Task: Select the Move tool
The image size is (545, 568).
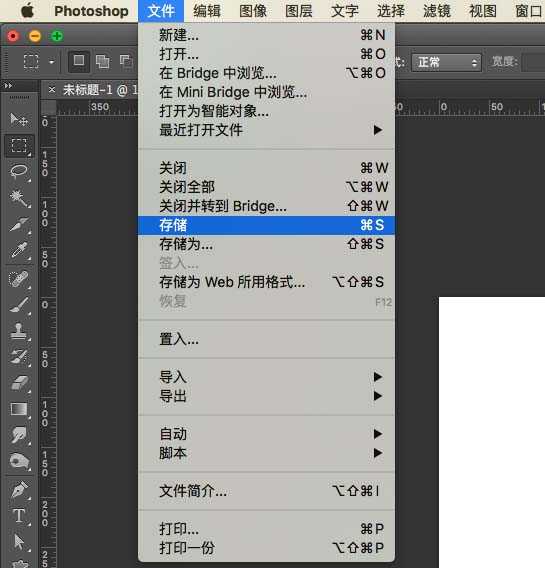Action: click(19, 120)
